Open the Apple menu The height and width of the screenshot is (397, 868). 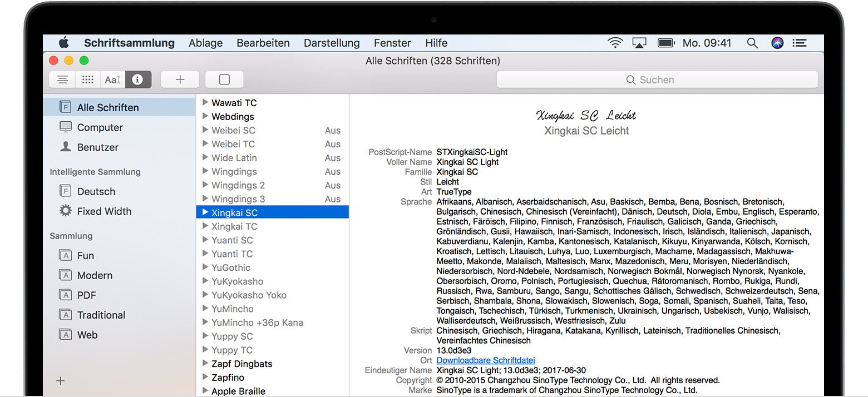click(x=64, y=43)
